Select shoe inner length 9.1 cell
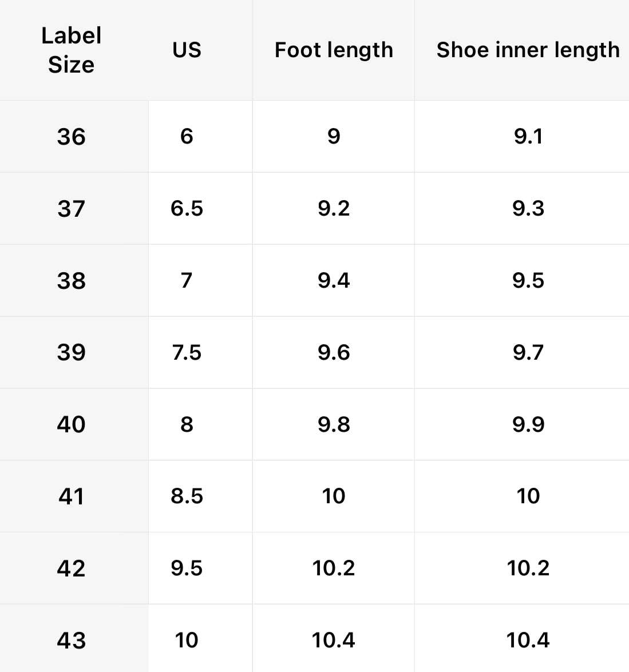Viewport: 629px width, 672px height. click(528, 137)
